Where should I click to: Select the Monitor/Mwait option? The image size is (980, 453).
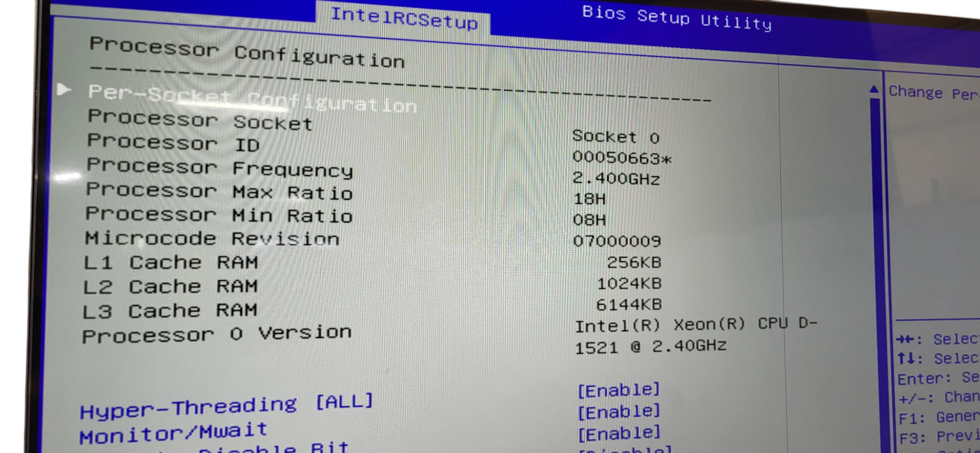click(x=173, y=433)
